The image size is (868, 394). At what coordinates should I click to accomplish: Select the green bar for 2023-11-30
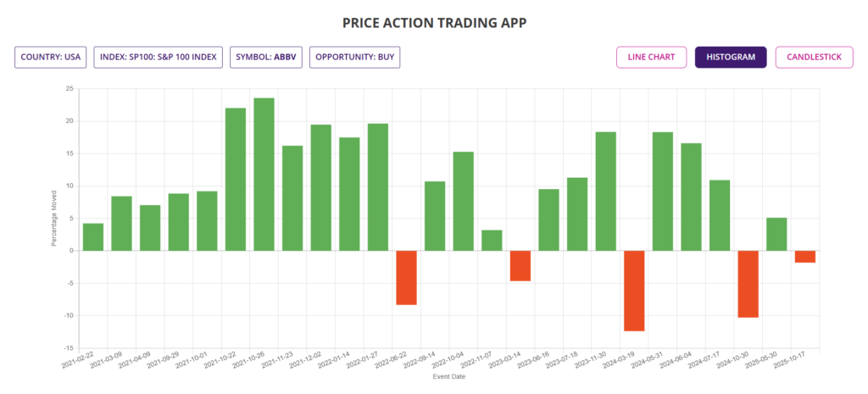[x=605, y=191]
